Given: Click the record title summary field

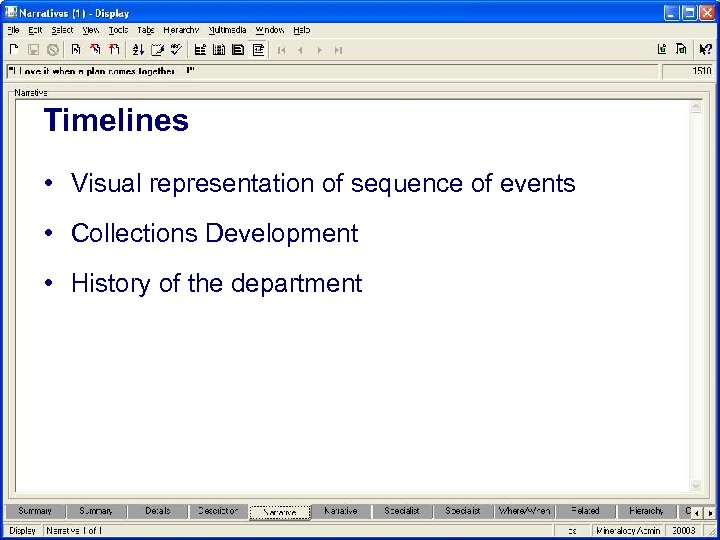Looking at the screenshot, I should click(332, 72).
